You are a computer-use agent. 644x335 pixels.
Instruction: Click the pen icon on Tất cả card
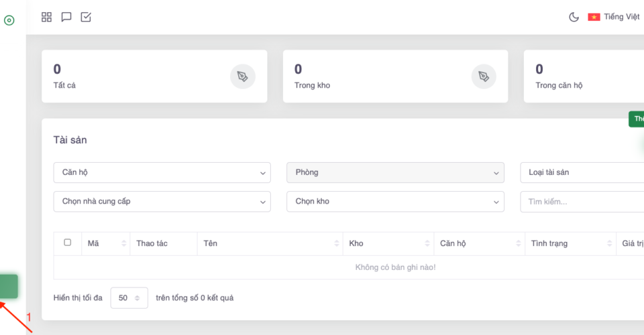[243, 76]
